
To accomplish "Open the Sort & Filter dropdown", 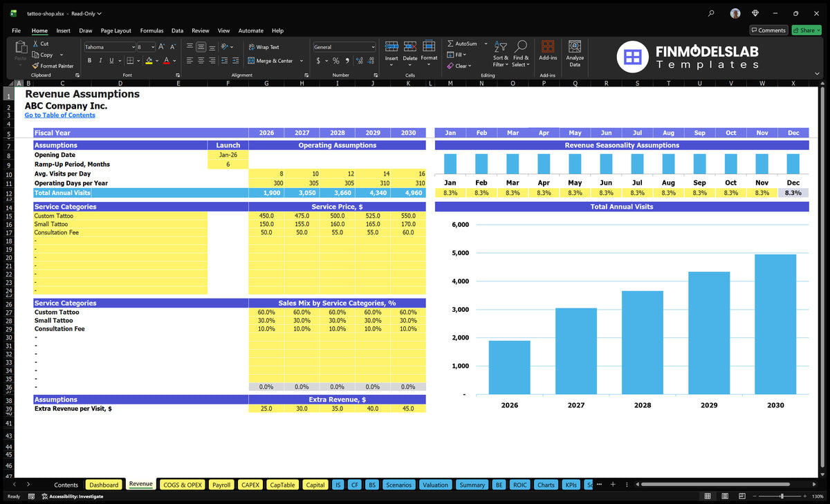I will 501,54.
